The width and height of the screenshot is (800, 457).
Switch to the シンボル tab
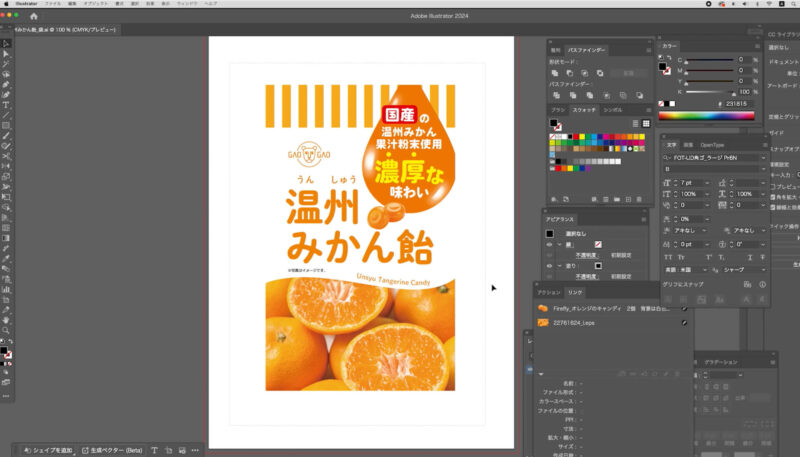613,110
